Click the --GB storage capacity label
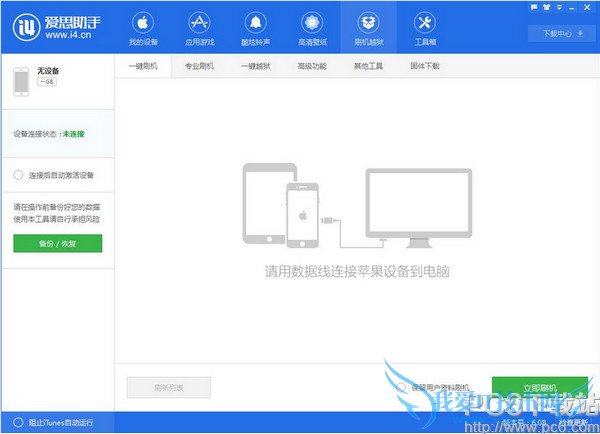Image resolution: width=600 pixels, height=434 pixels. (47, 82)
